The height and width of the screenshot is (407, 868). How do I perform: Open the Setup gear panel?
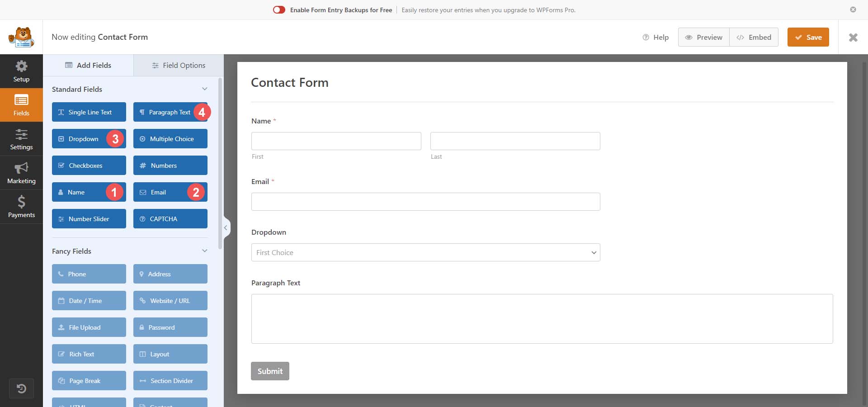(21, 71)
